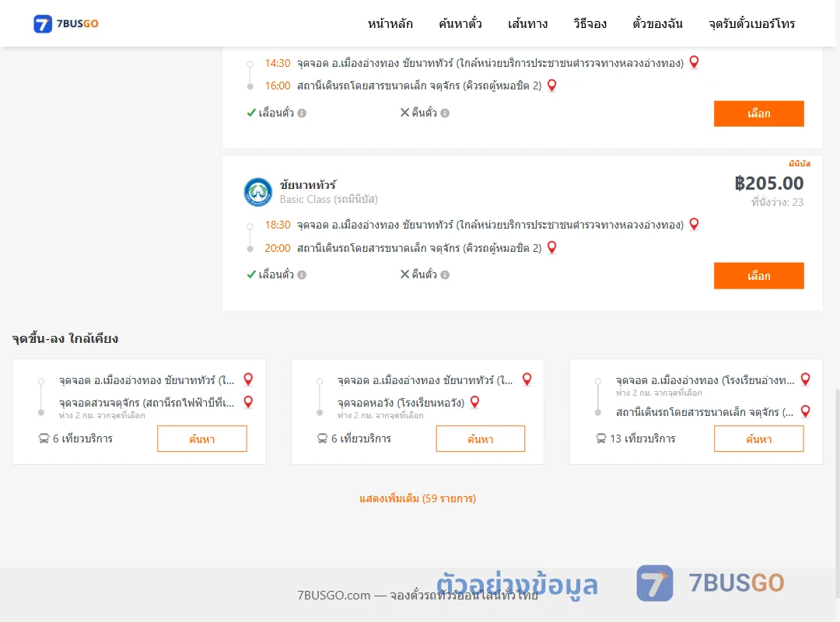The height and width of the screenshot is (622, 840).
Task: Click the ชัยนาททัวร์ operator logo
Action: click(258, 192)
